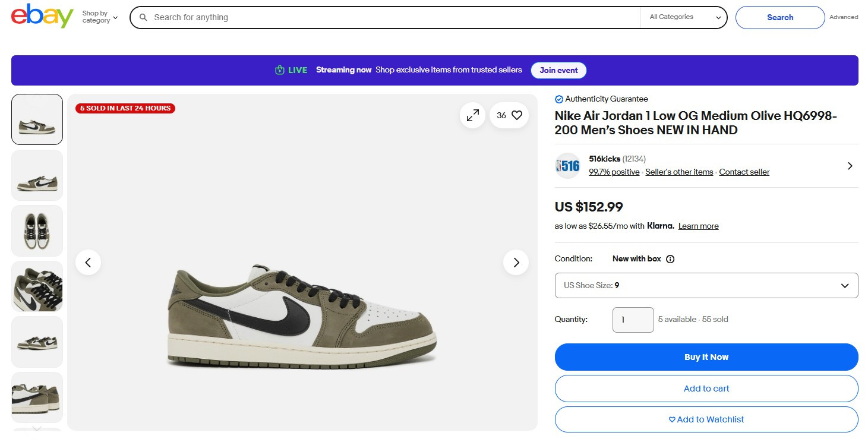868x442 pixels.
Task: Expand the product image to full view
Action: 473,115
